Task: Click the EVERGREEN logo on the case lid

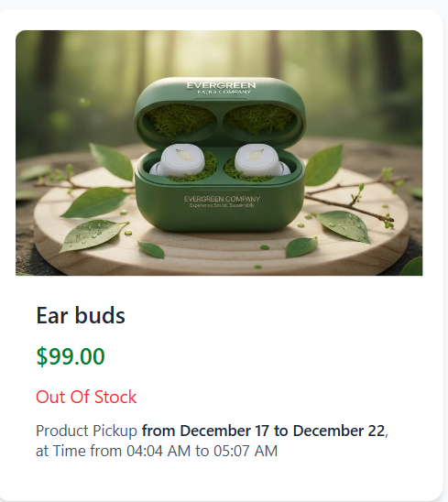Action: [x=221, y=85]
